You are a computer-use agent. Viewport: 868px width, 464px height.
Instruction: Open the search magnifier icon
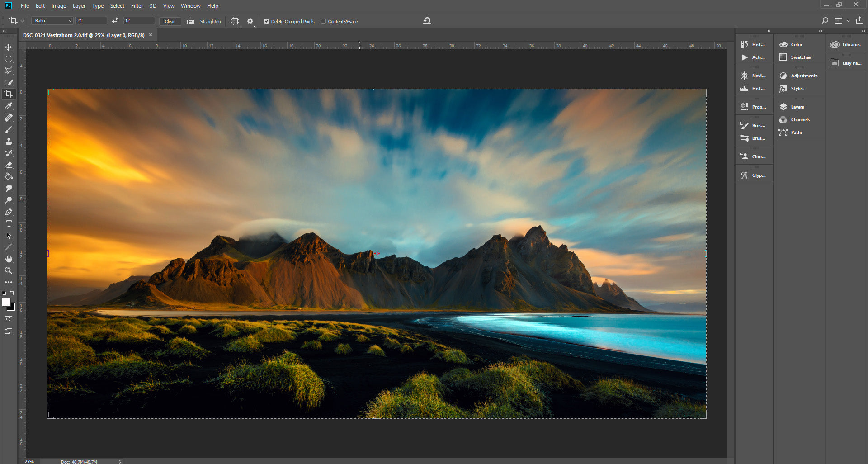pyautogui.click(x=825, y=20)
